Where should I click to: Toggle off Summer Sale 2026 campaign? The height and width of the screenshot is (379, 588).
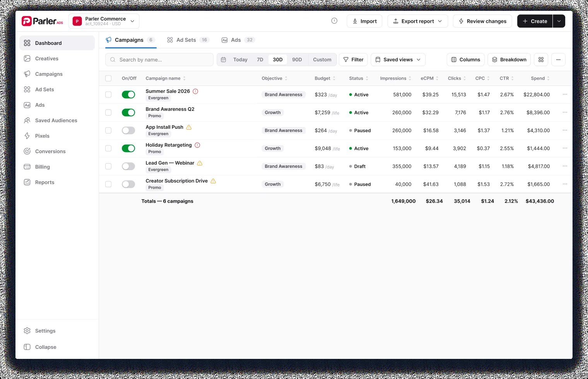coord(128,94)
